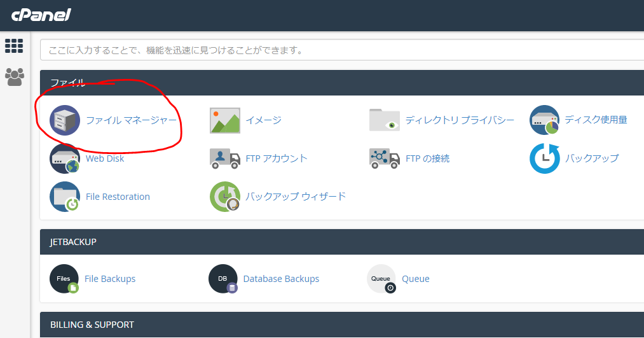Click the ファイル マネージャー cabinet icon
The height and width of the screenshot is (338, 644).
pos(65,120)
